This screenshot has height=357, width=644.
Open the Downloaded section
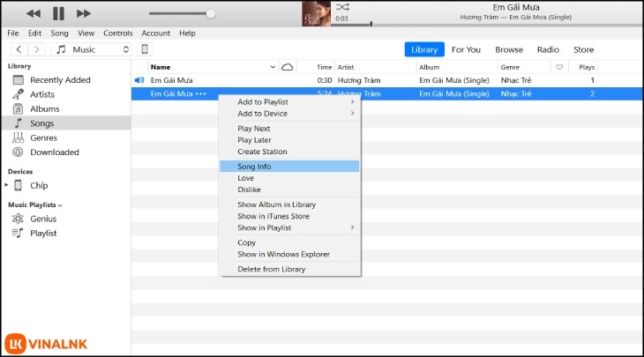coord(54,152)
